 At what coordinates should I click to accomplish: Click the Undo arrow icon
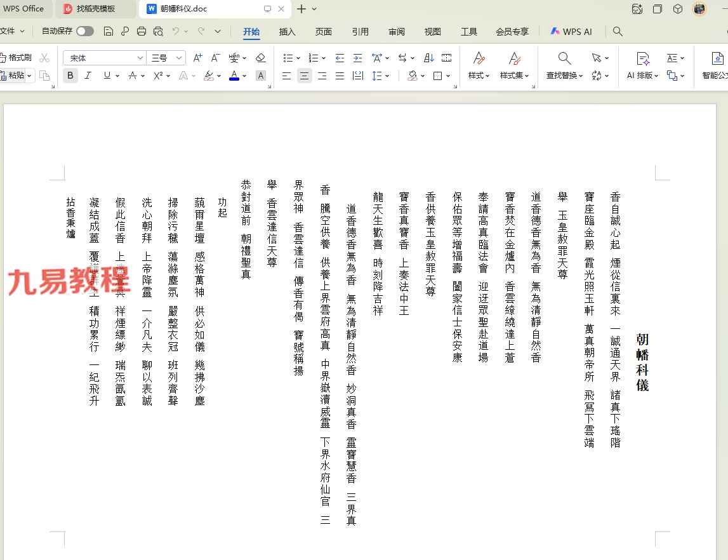[176, 31]
